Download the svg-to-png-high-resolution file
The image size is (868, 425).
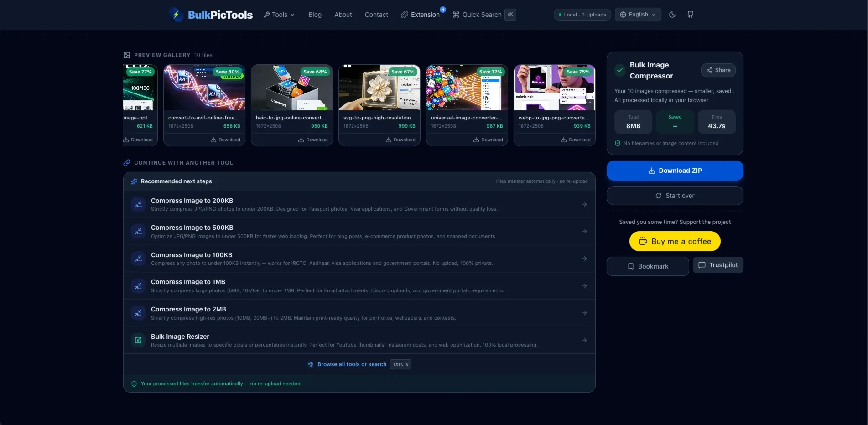coord(400,140)
